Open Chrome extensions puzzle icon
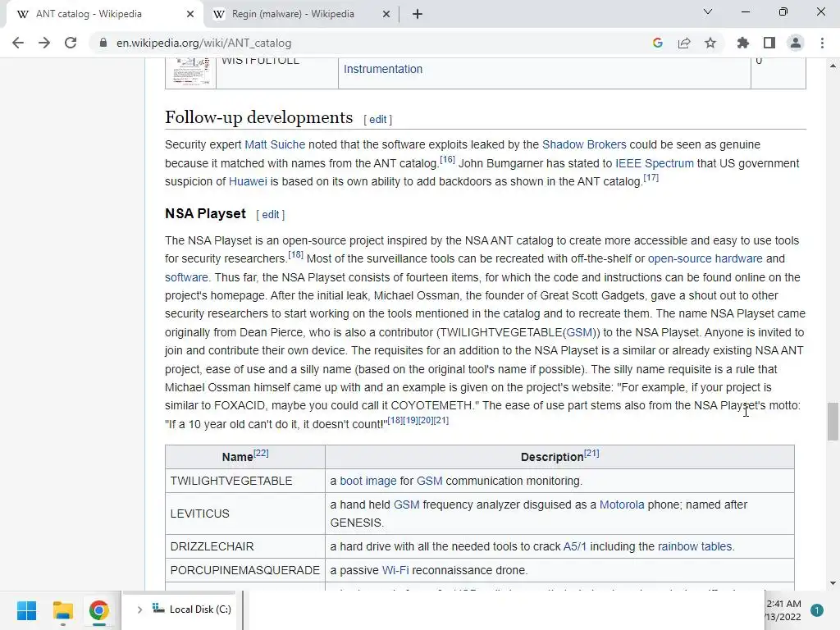The width and height of the screenshot is (840, 630). point(743,43)
